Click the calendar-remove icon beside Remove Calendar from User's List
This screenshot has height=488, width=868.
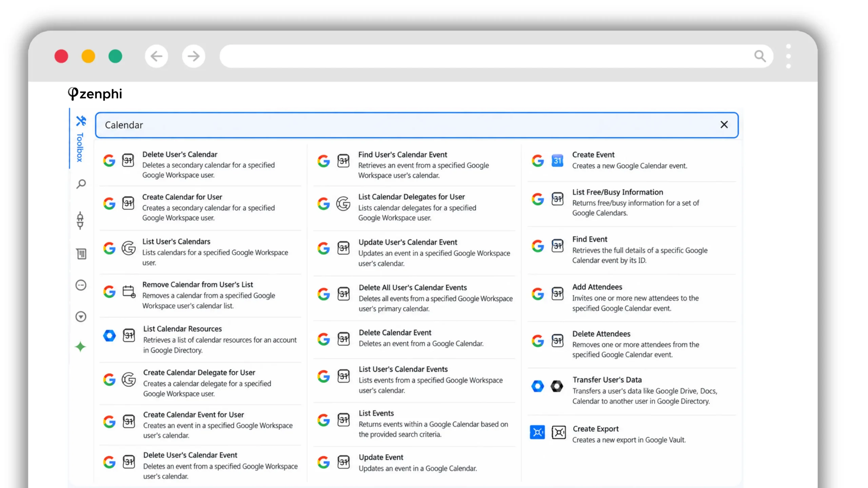(x=129, y=291)
